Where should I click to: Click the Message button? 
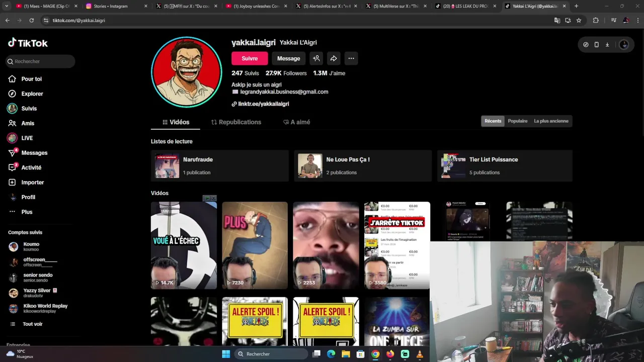point(289,58)
